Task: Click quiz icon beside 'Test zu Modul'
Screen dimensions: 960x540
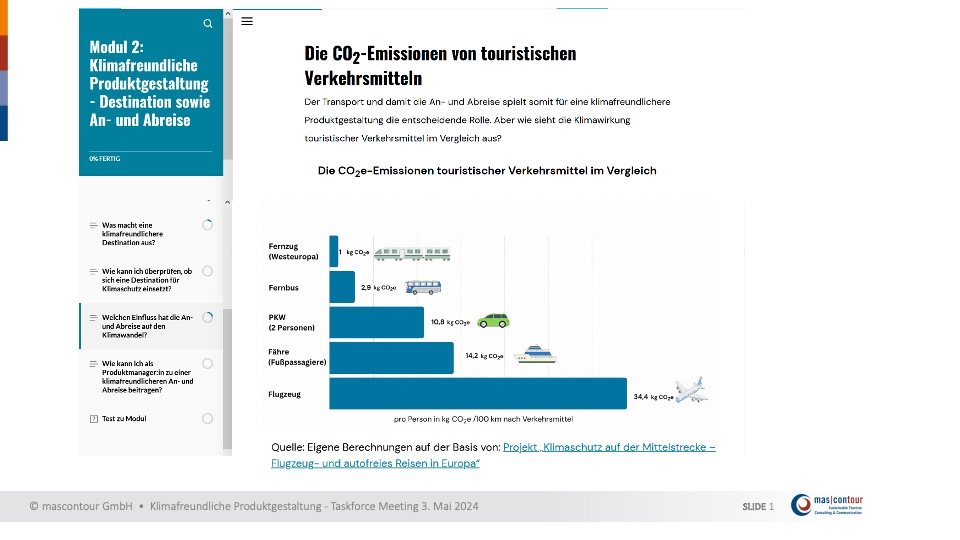Action: [x=94, y=419]
